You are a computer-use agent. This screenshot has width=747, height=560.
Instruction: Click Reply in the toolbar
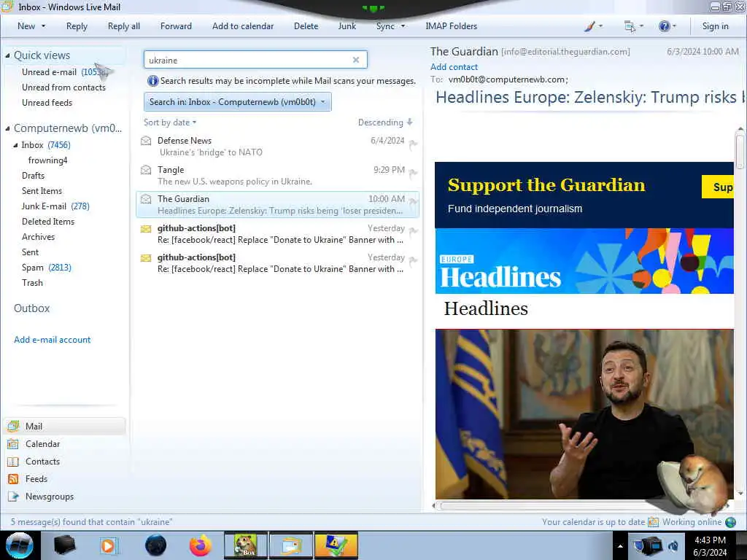tap(77, 26)
